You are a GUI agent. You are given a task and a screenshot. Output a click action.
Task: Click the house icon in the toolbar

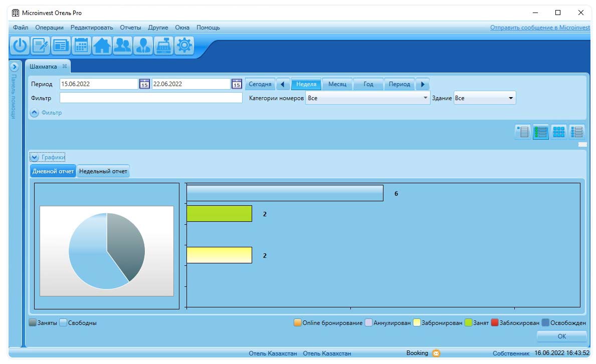[x=102, y=46]
